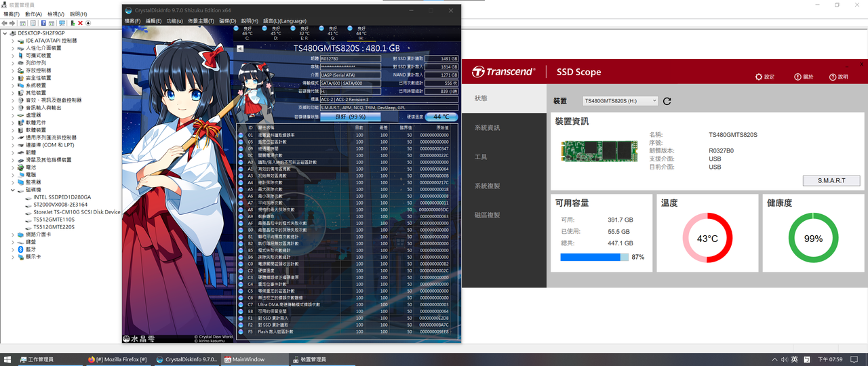Click 44 °C temperature button in CrystalDiskInfo
Image resolution: width=868 pixels, height=366 pixels.
441,117
